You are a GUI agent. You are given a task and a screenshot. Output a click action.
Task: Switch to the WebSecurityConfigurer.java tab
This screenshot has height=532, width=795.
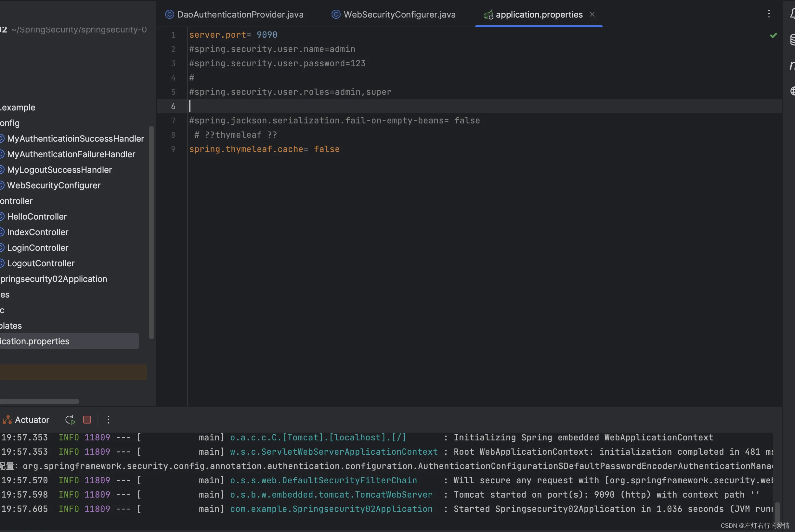pyautogui.click(x=393, y=15)
